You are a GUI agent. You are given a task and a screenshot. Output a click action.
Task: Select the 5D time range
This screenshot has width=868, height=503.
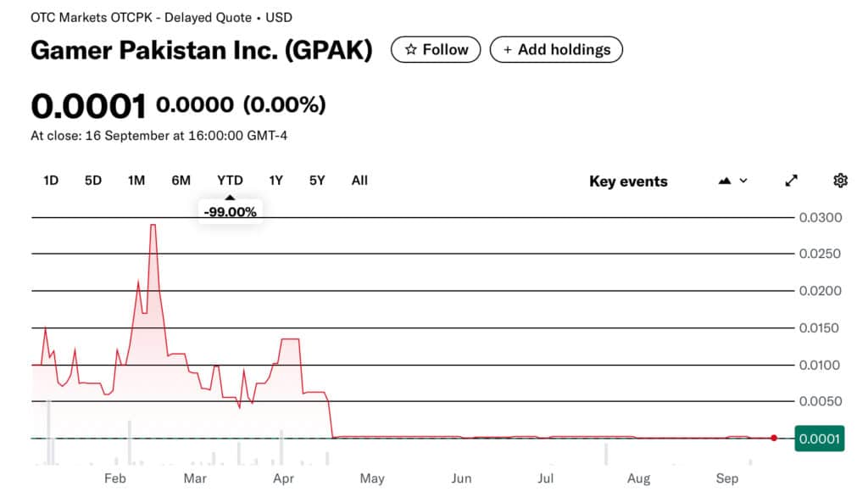[x=92, y=180]
